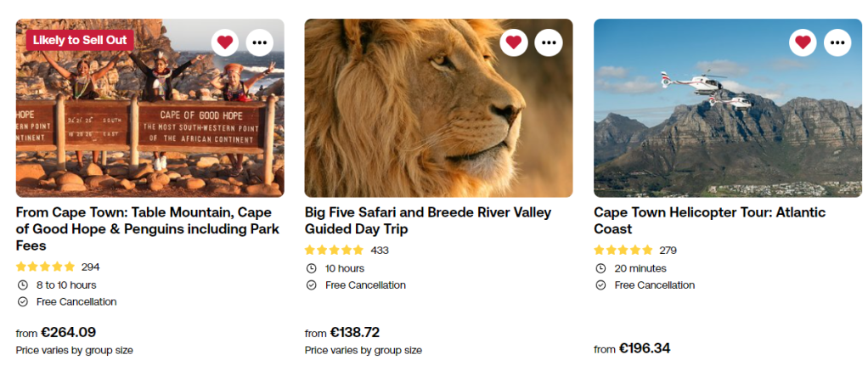Click the clock icon beside 8 to 10 hours
This screenshot has height=366, width=868.
(x=23, y=285)
